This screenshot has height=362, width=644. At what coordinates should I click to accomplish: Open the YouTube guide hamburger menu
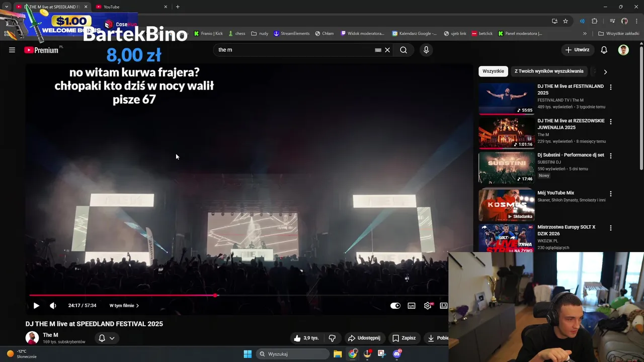(12, 50)
